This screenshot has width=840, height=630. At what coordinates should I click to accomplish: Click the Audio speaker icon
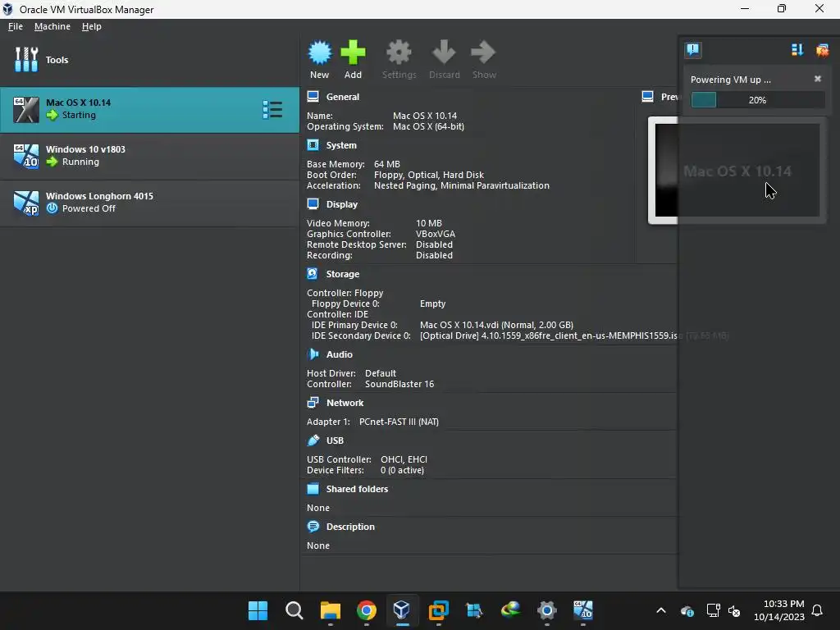click(313, 354)
